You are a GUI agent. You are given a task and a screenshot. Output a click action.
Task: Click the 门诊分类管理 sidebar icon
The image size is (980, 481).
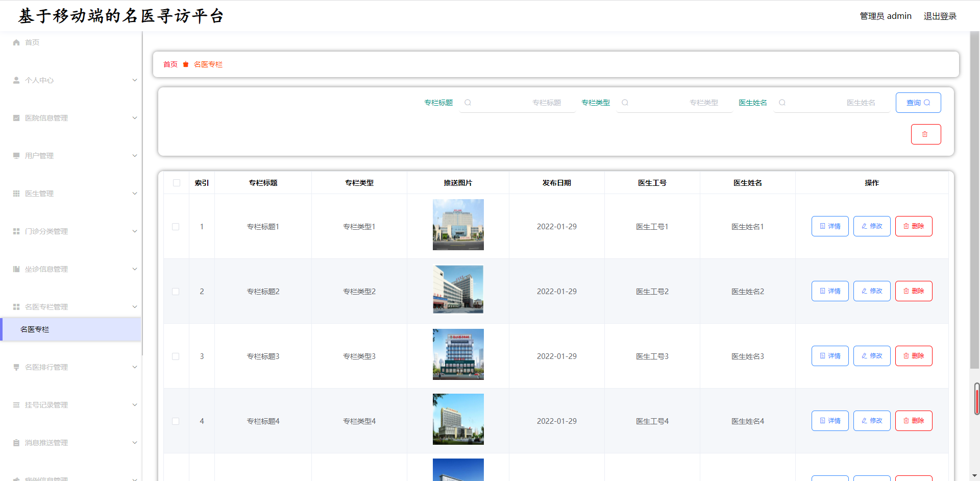tap(16, 231)
